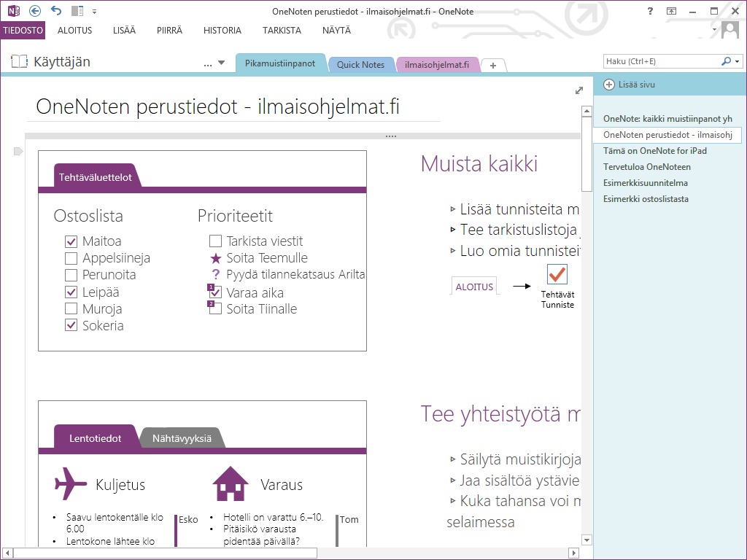Click the Tehtävät Tunniste checkmark icon

tap(557, 274)
